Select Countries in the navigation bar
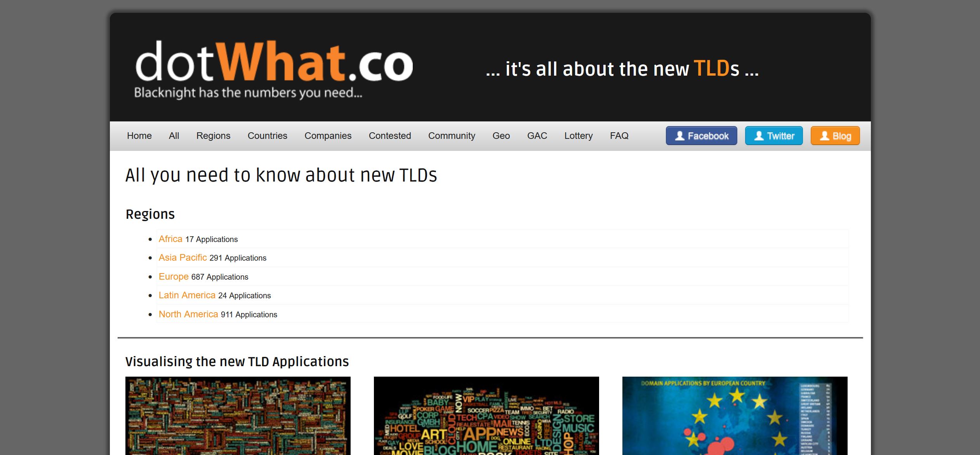The width and height of the screenshot is (980, 455). pyautogui.click(x=268, y=136)
